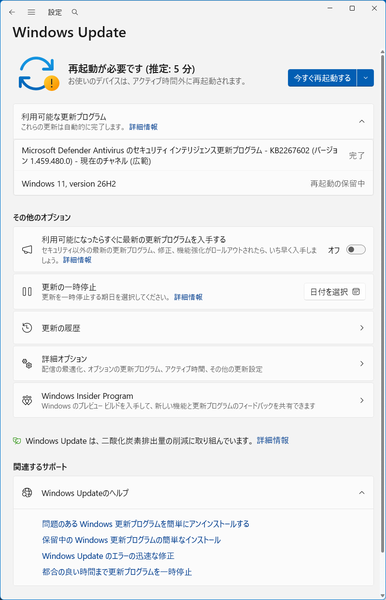This screenshot has height=600, width=386.
Task: Click the 再起動の保留中 status text
Action: point(337,184)
